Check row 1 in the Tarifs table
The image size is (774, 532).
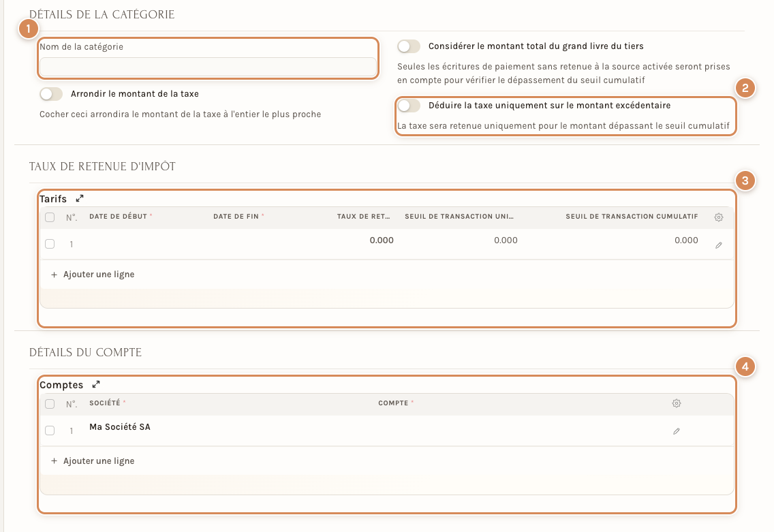point(50,244)
